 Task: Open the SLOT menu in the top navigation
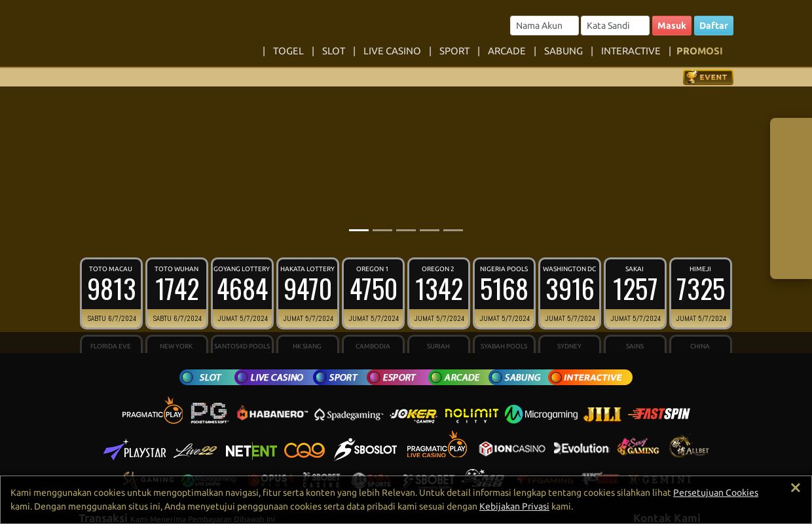coord(333,51)
